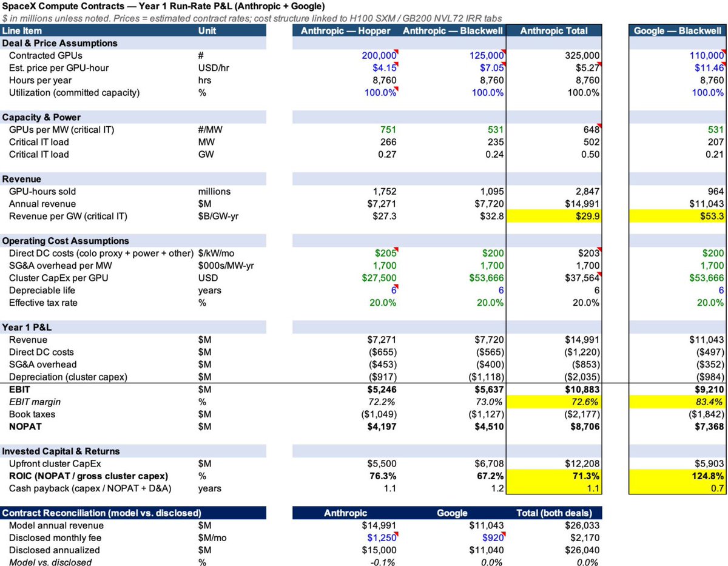Click the 'Capacity & Power' section header

click(x=42, y=117)
